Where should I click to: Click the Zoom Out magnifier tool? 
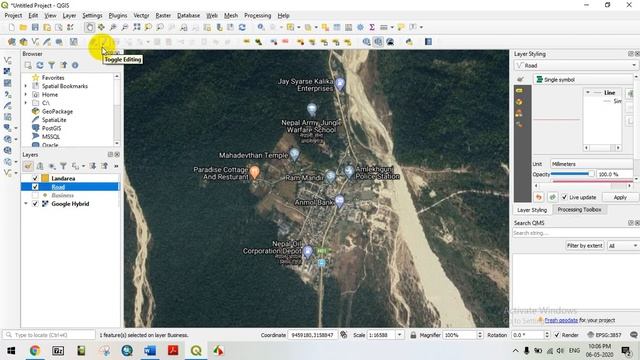coord(124,27)
